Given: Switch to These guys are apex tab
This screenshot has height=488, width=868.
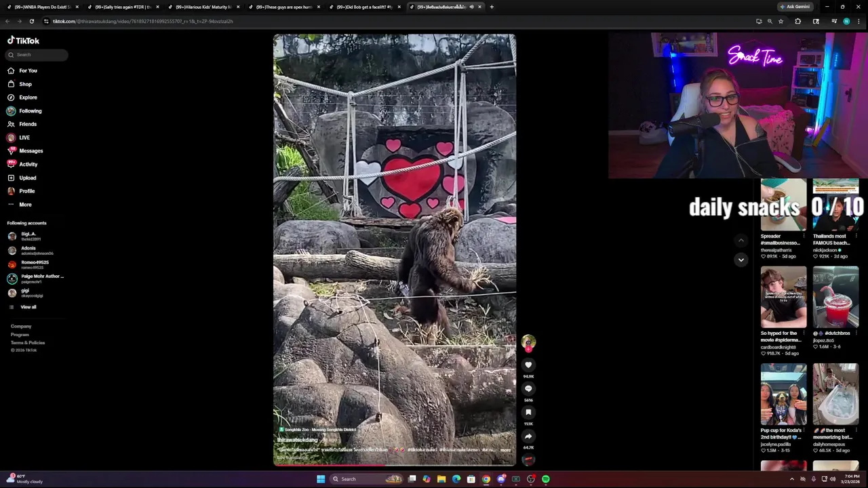Looking at the screenshot, I should (283, 7).
